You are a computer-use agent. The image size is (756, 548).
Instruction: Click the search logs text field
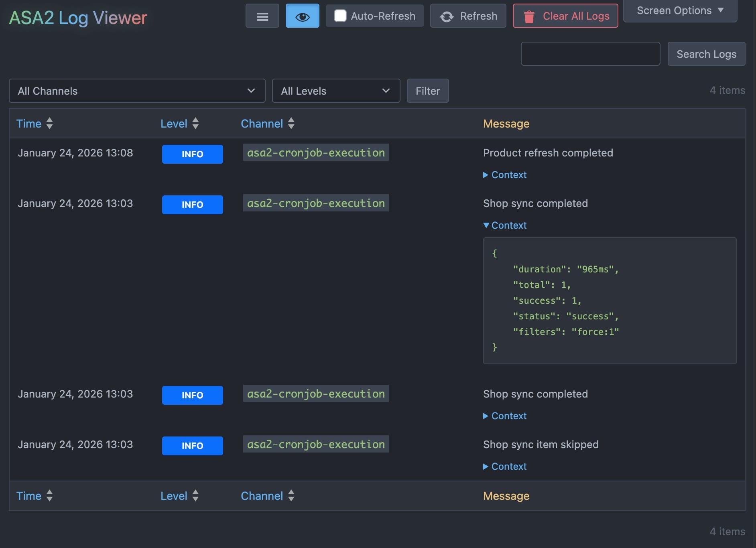[x=590, y=54]
